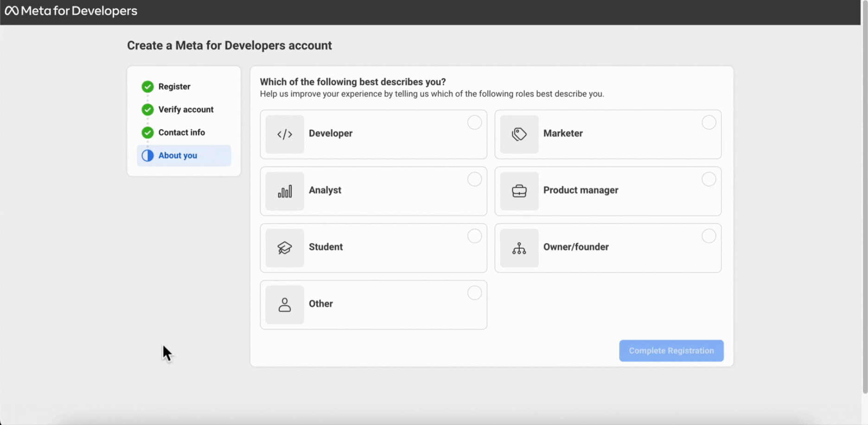Click the page vertical scrollbar
This screenshot has height=425, width=868.
(x=865, y=197)
